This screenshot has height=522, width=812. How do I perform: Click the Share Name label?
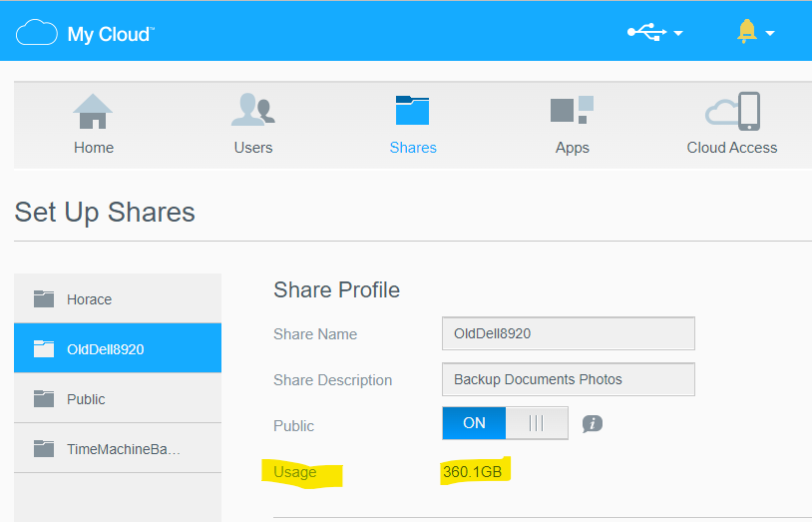315,334
